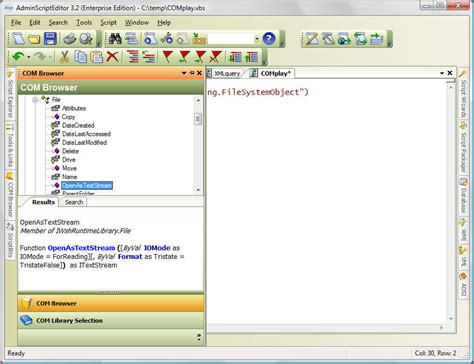474x364 pixels.
Task: Click the orange COM Browser pane button
Action: pyautogui.click(x=111, y=303)
